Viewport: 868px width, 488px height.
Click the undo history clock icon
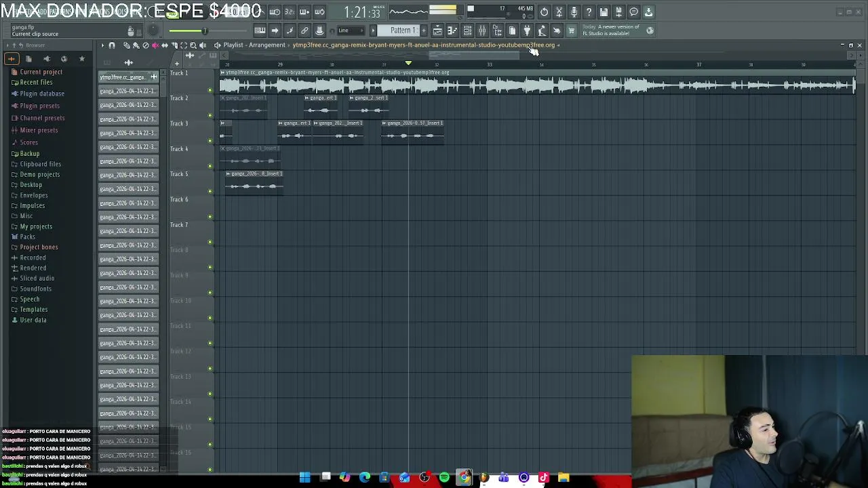pyautogui.click(x=544, y=12)
